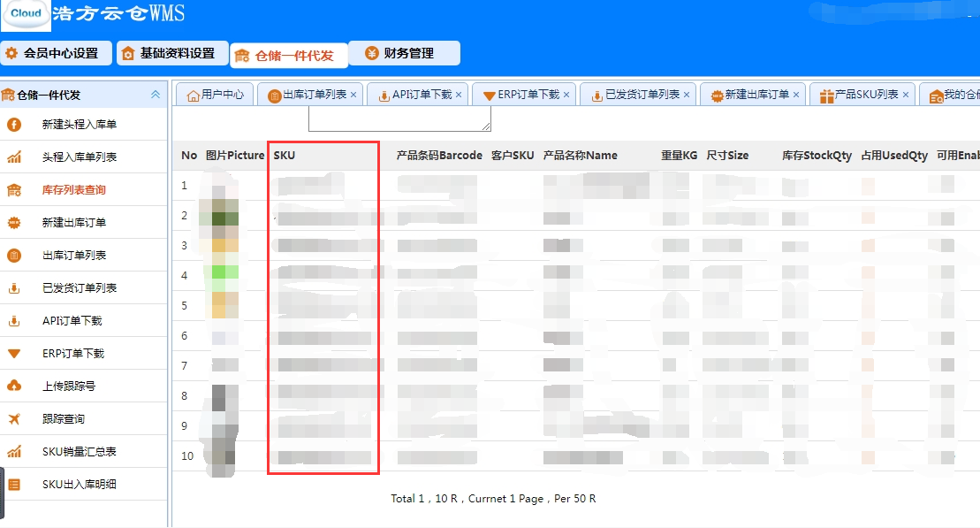This screenshot has width=980, height=528.
Task: Click the gift icon on 产品SKU列表 tab
Action: coord(827,96)
